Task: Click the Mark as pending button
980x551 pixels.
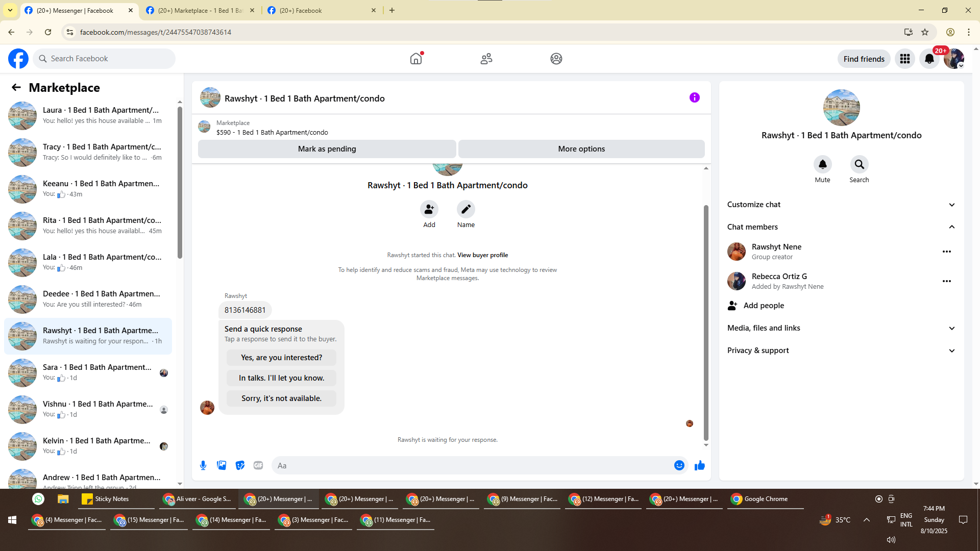Action: pyautogui.click(x=327, y=149)
